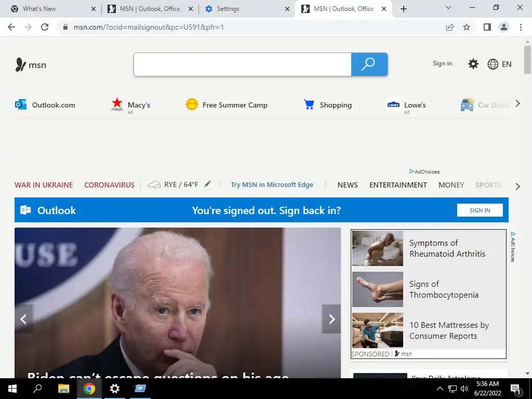Expand the news categories right chevron
The height and width of the screenshot is (399, 532).
point(518,187)
